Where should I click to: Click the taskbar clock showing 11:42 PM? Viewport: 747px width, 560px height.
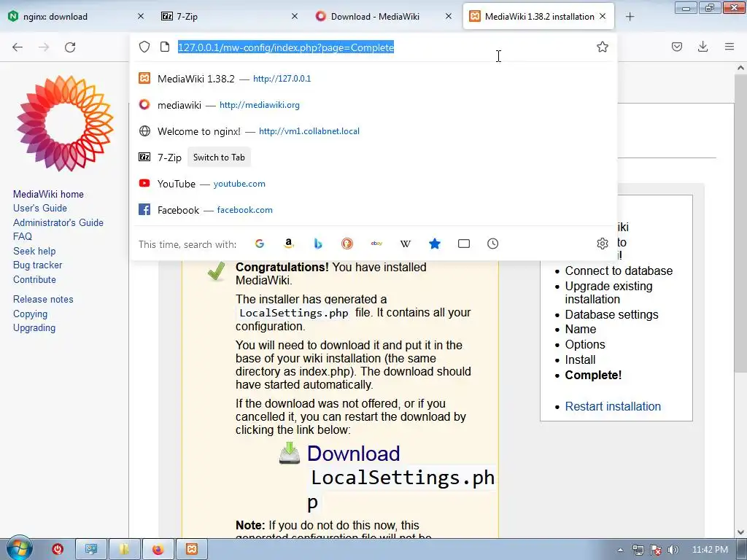[x=710, y=550]
